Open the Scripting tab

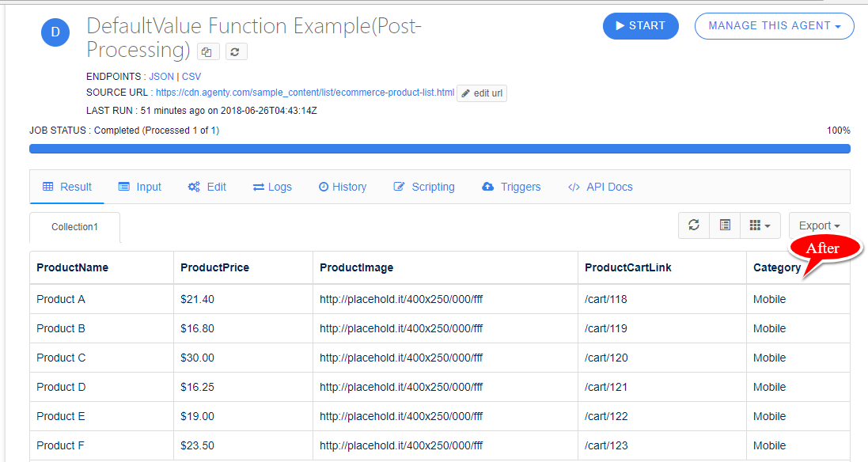[424, 187]
